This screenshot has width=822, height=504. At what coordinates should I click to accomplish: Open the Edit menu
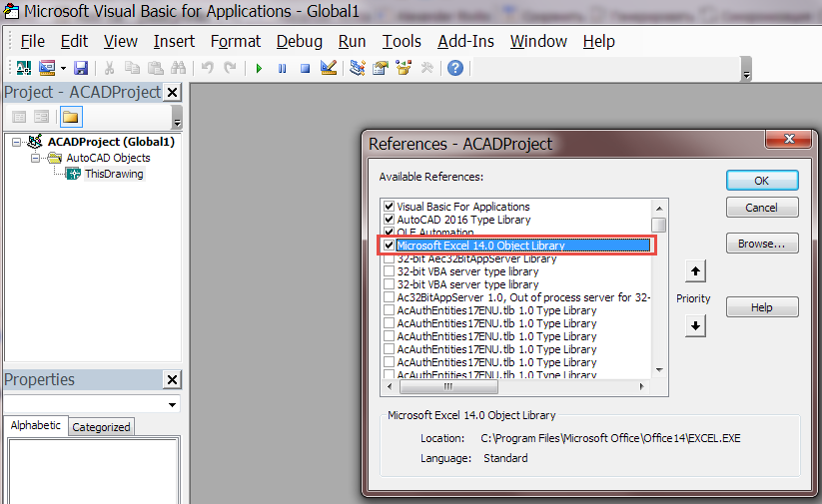pyautogui.click(x=74, y=41)
